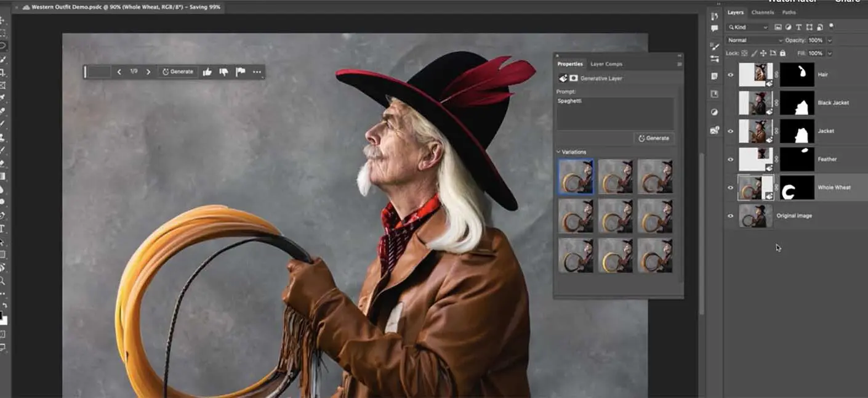
Task: Select the Lasso tool in toolbar
Action: click(x=3, y=46)
